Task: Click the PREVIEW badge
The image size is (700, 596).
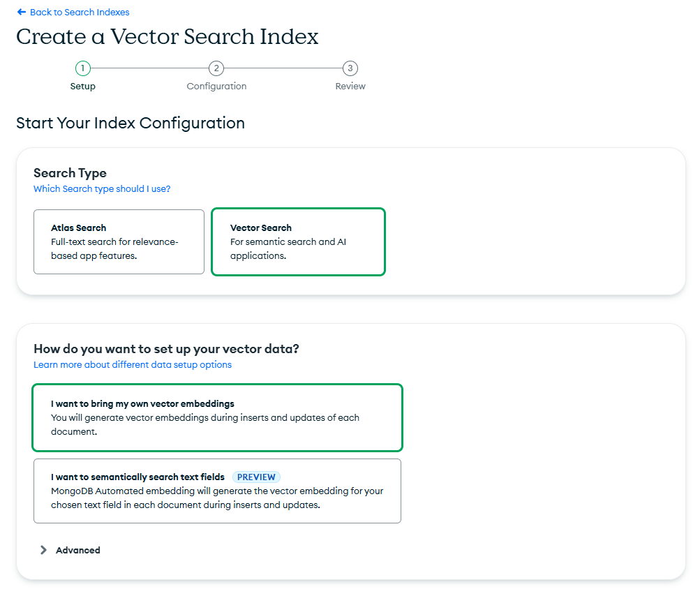Action: point(256,477)
